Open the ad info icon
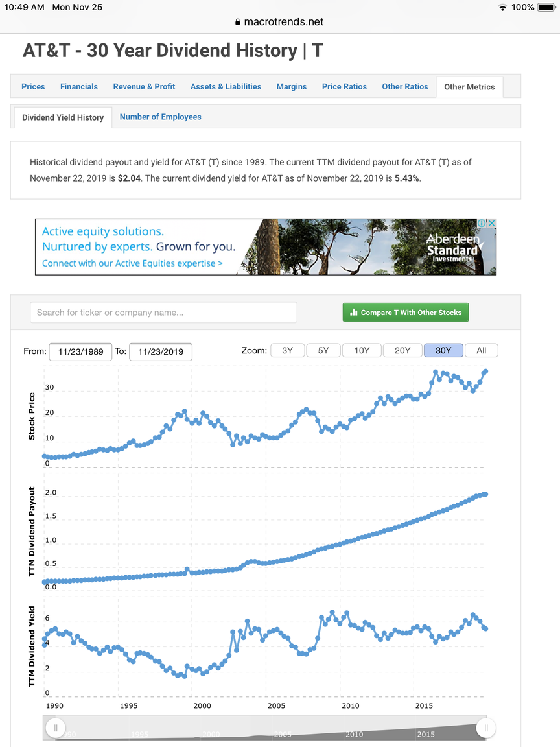The width and height of the screenshot is (560, 747). click(x=482, y=223)
